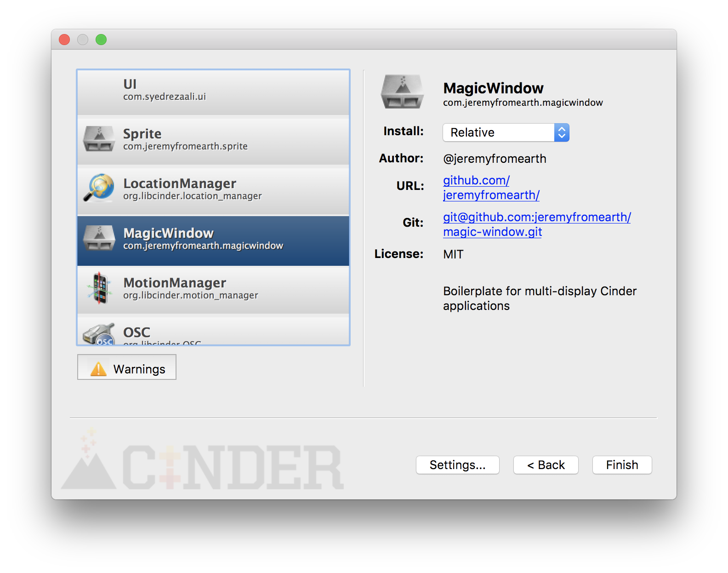This screenshot has width=728, height=573.
Task: Click the com.syedrezaali.ui identifier
Action: [x=165, y=97]
